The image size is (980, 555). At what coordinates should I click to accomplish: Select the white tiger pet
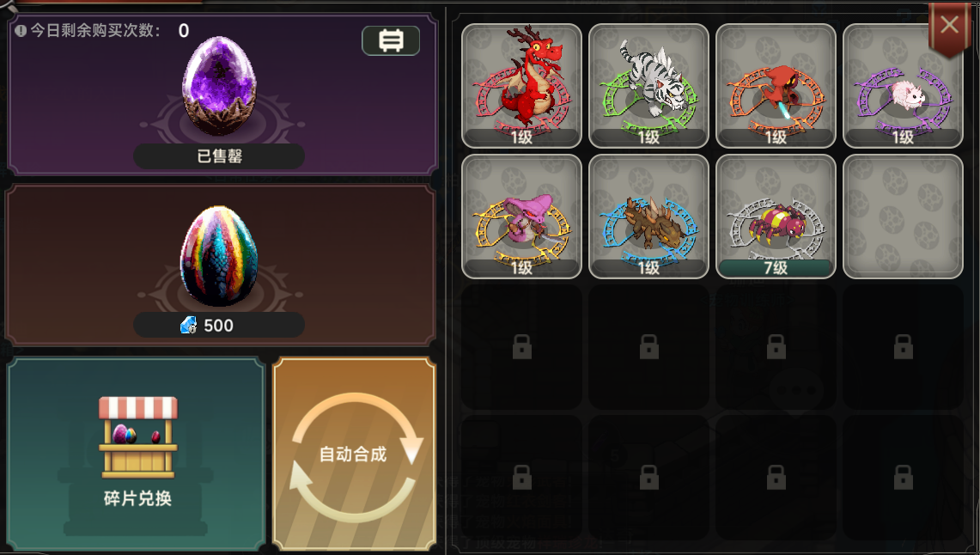click(648, 86)
